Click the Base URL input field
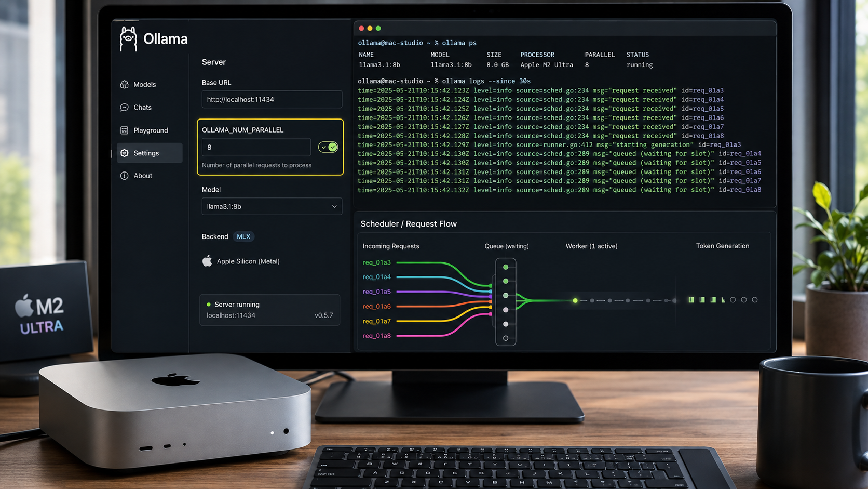Screen dimensions: 868x489 [272, 99]
